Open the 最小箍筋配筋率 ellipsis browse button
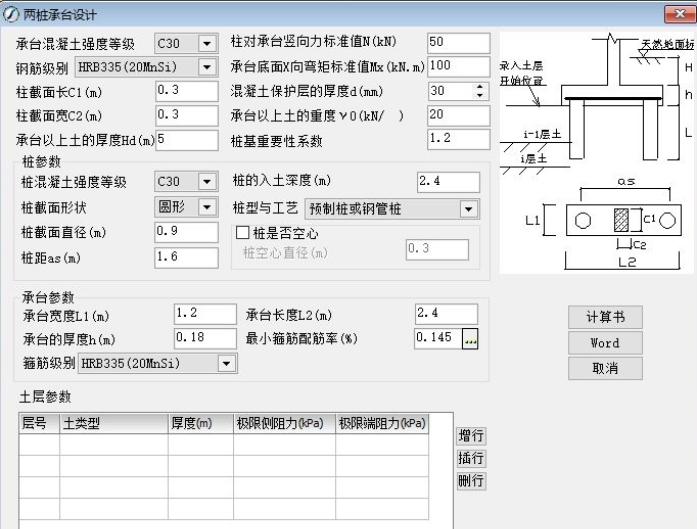The image size is (697, 529). click(x=470, y=339)
